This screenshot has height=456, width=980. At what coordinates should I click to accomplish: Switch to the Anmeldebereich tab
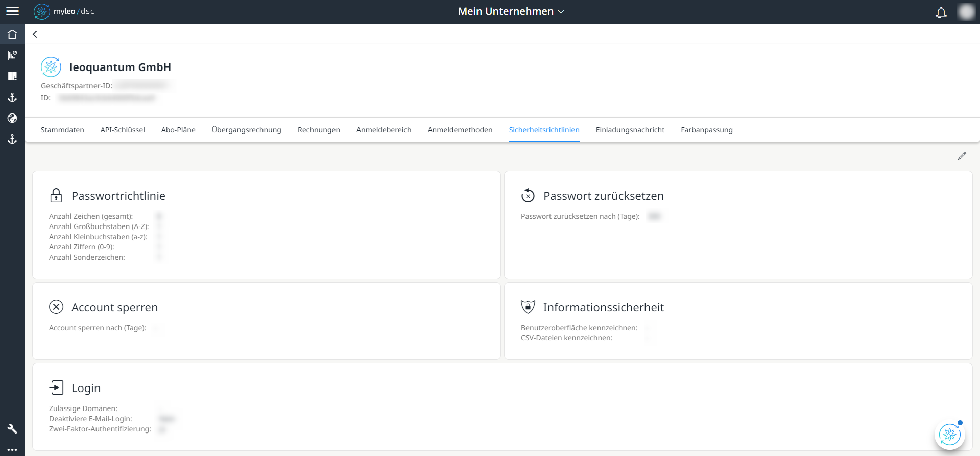(384, 130)
